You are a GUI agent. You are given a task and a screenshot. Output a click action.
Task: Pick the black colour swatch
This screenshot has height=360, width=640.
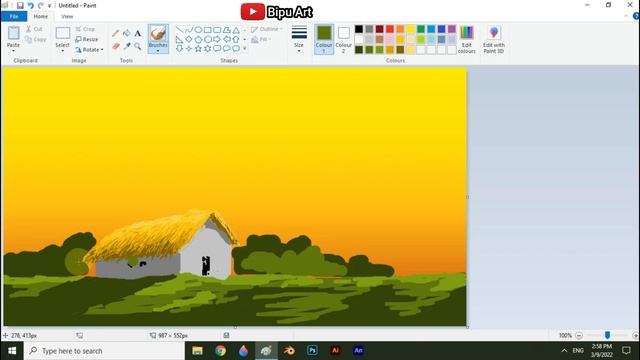359,29
